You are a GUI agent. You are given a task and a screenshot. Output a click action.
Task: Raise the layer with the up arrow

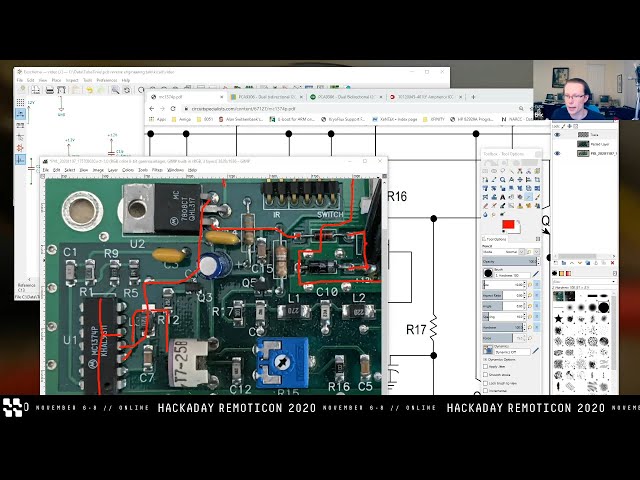(572, 263)
